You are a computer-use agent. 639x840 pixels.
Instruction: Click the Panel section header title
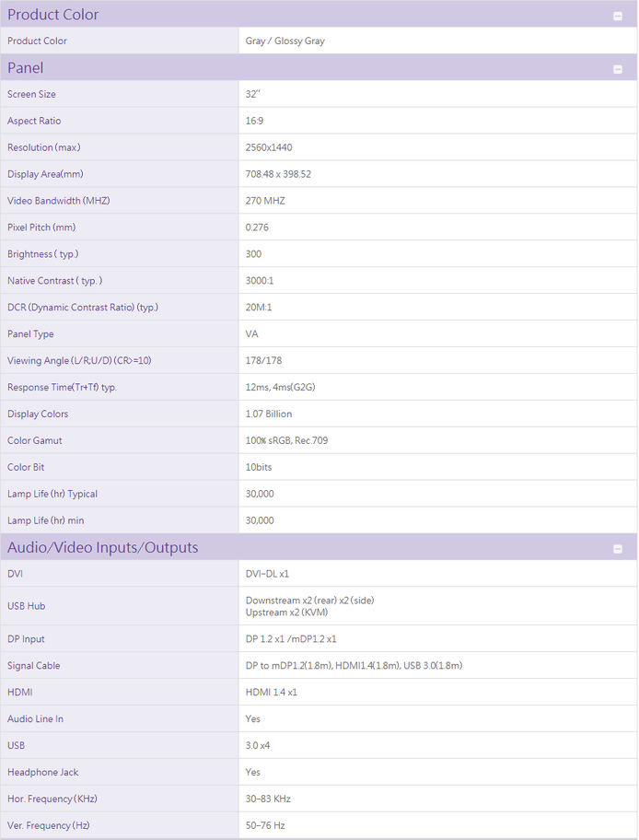[x=25, y=68]
